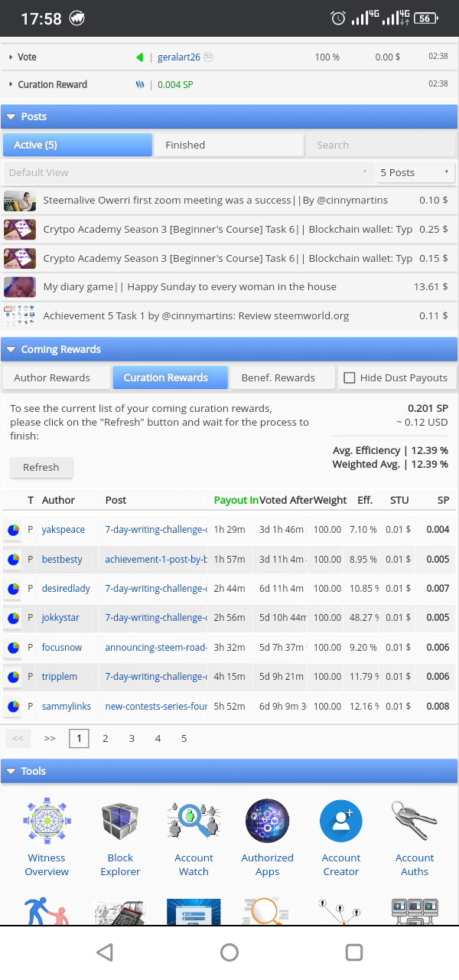Click the pie chart icon beside sammylinks
459x980 pixels.
13,707
